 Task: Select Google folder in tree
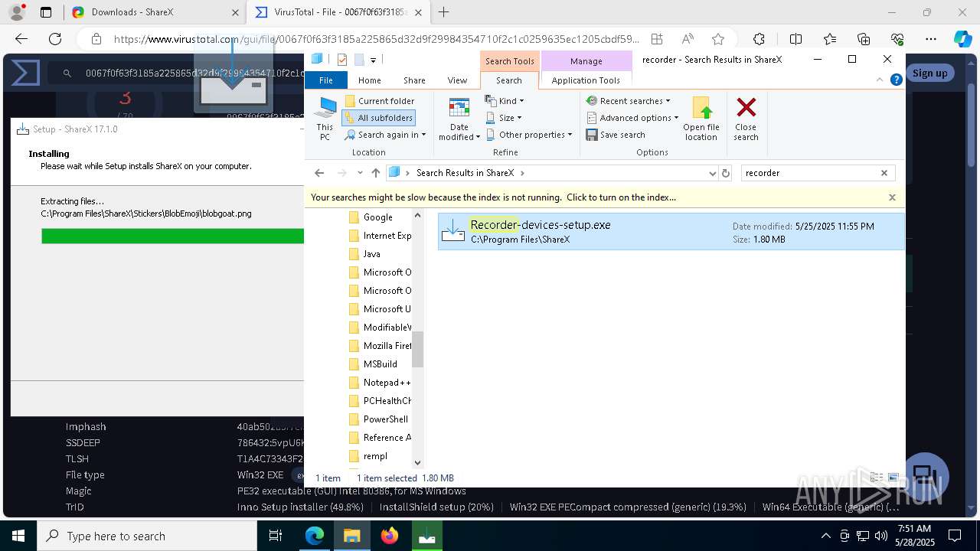tap(378, 217)
